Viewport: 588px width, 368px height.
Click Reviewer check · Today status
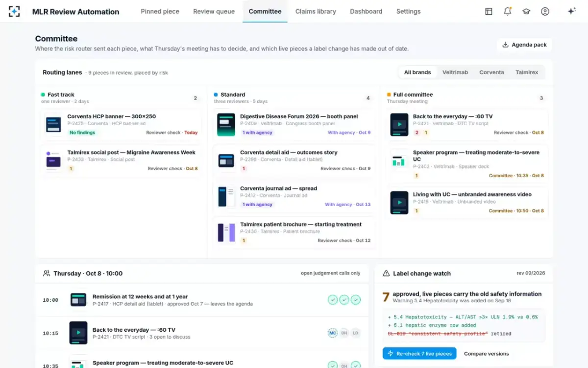[172, 132]
